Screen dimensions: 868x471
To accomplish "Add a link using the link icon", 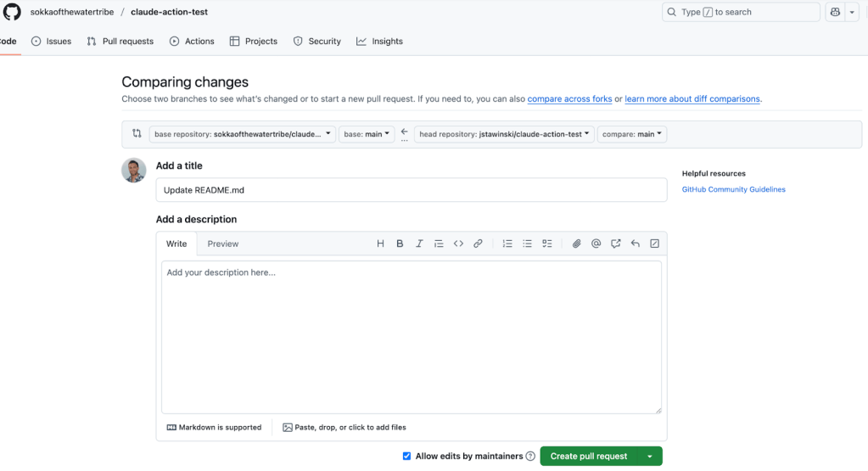I will [x=478, y=244].
